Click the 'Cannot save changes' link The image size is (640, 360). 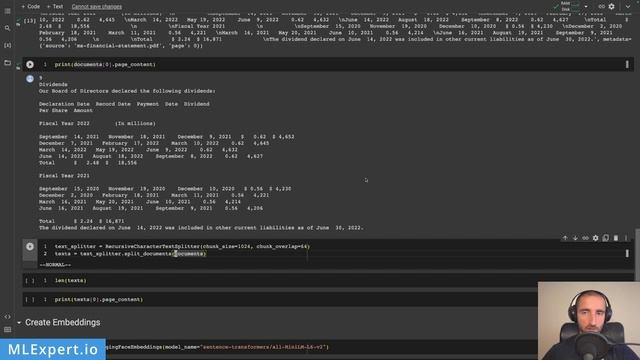point(97,7)
